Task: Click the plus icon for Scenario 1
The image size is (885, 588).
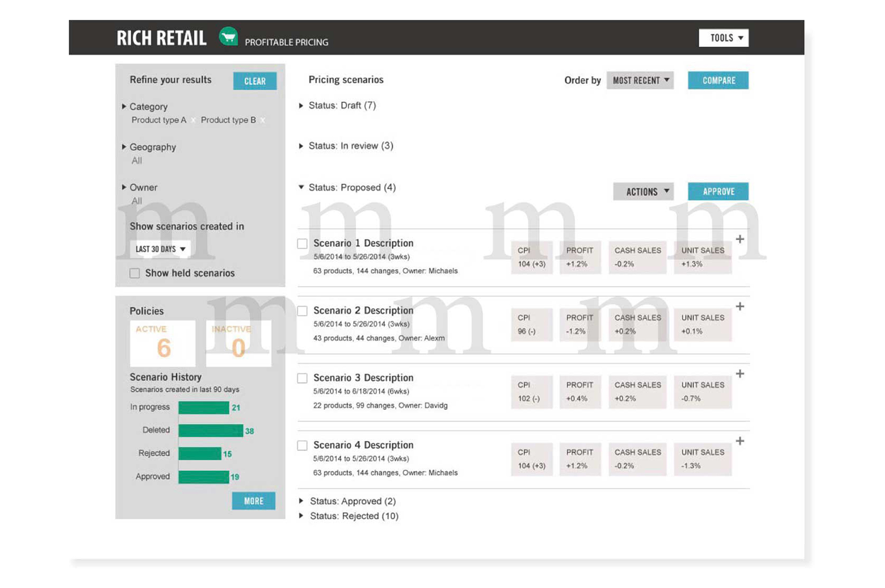Action: coord(740,239)
